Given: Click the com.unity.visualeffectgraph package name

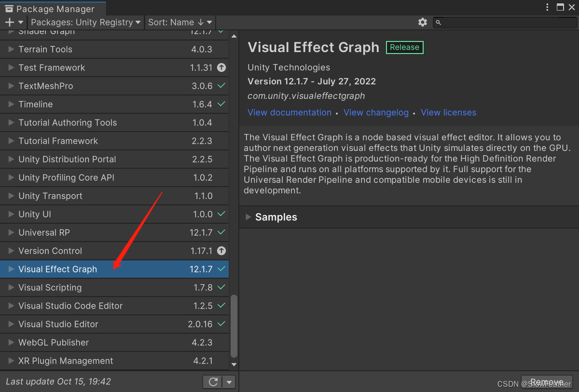Looking at the screenshot, I should pyautogui.click(x=306, y=96).
